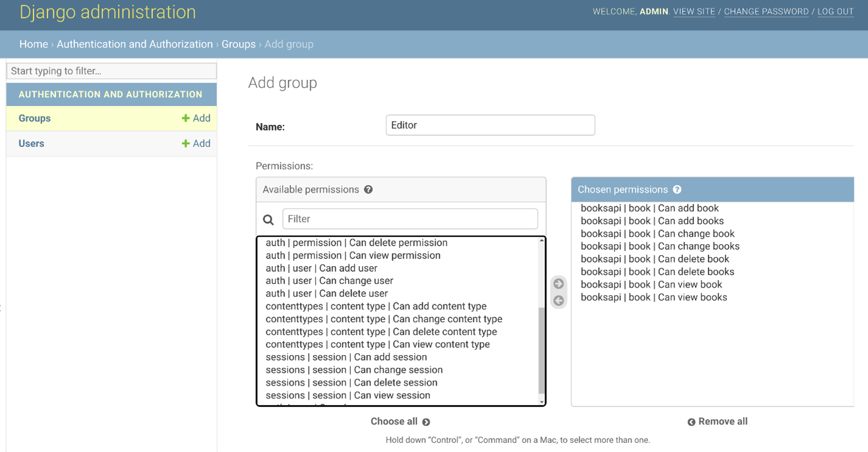Click the Choose all arrow icon
Image resolution: width=868 pixels, height=452 pixels.
[x=426, y=422]
